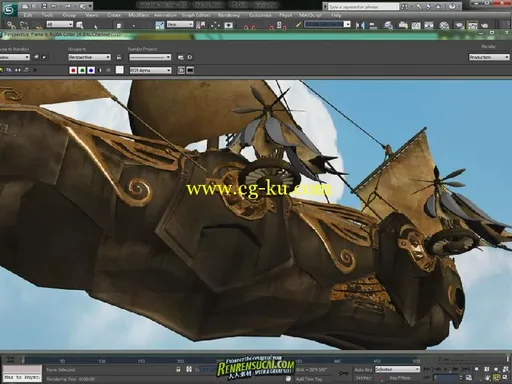The height and width of the screenshot is (384, 512).
Task: Open the Graph Editors menu
Action: (x=196, y=15)
